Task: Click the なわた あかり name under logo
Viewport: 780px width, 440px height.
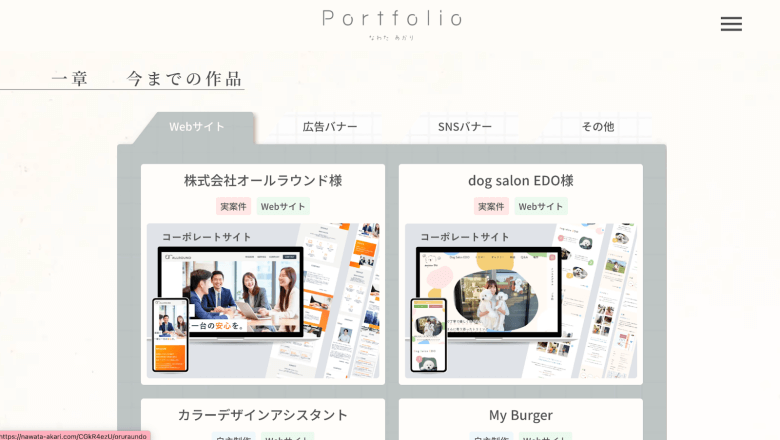Action: coord(391,38)
